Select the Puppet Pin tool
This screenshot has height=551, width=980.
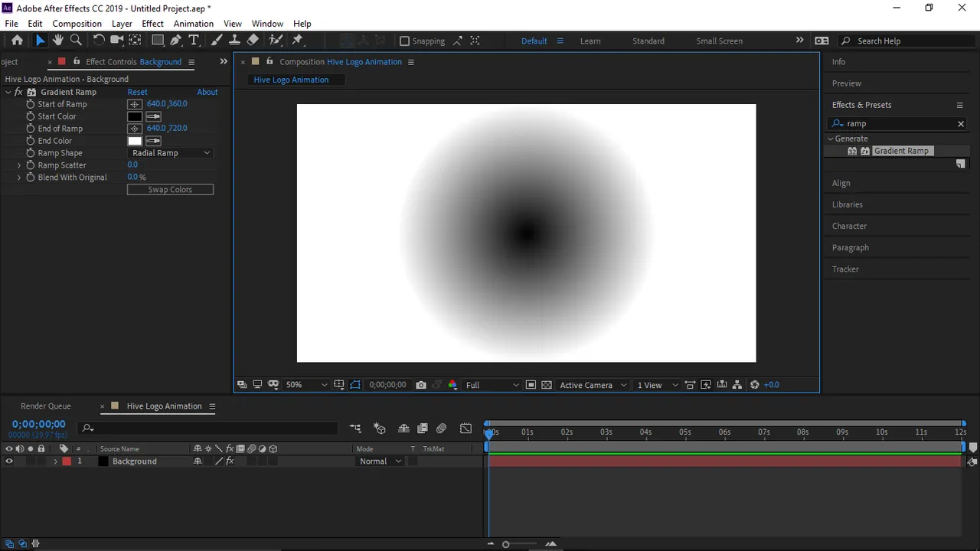tap(298, 41)
